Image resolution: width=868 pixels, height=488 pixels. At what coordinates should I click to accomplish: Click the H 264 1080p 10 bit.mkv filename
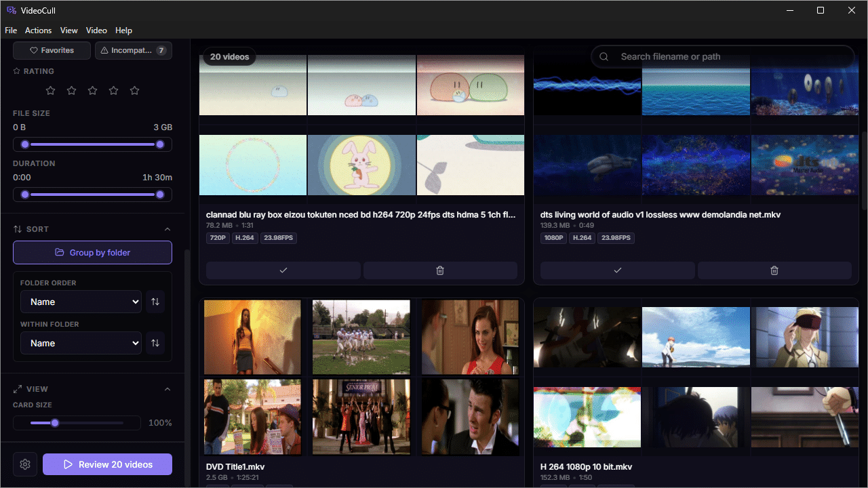[x=587, y=467]
